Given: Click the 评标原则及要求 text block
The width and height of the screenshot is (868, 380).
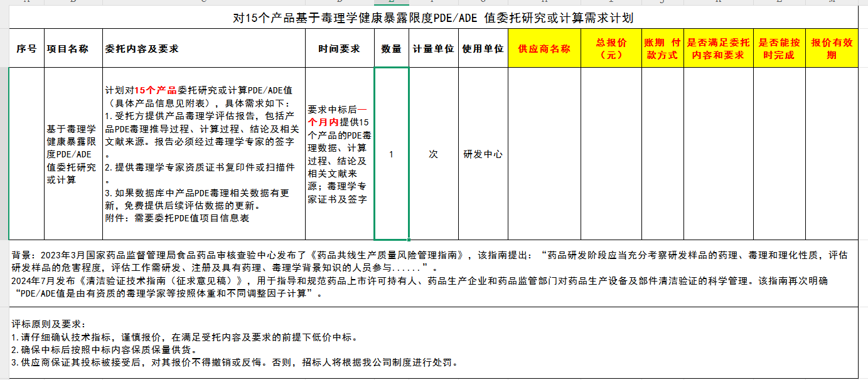Looking at the screenshot, I should pos(433,343).
